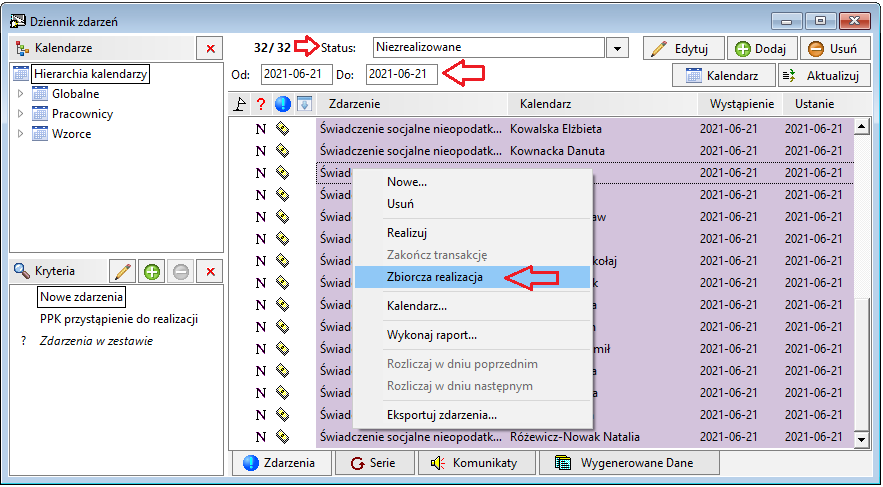Click red X icon in Kryteria toolbar

[210, 271]
